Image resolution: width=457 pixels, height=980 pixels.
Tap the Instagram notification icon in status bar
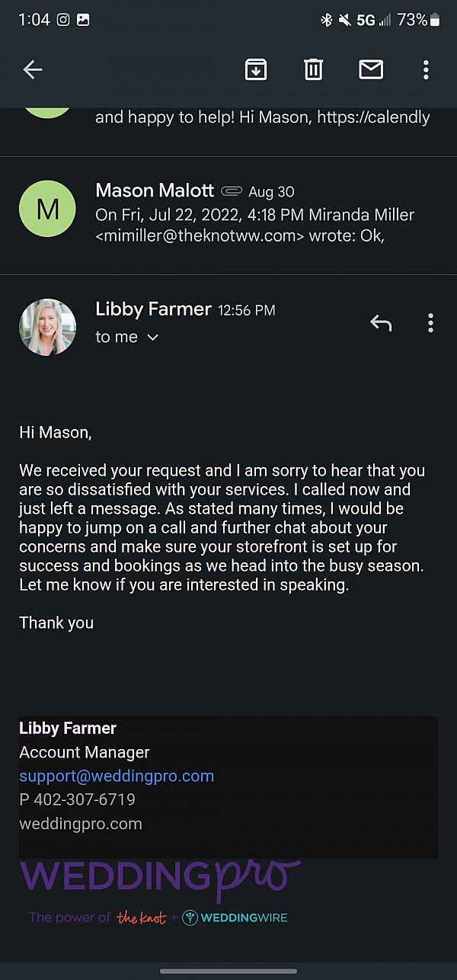(63, 20)
